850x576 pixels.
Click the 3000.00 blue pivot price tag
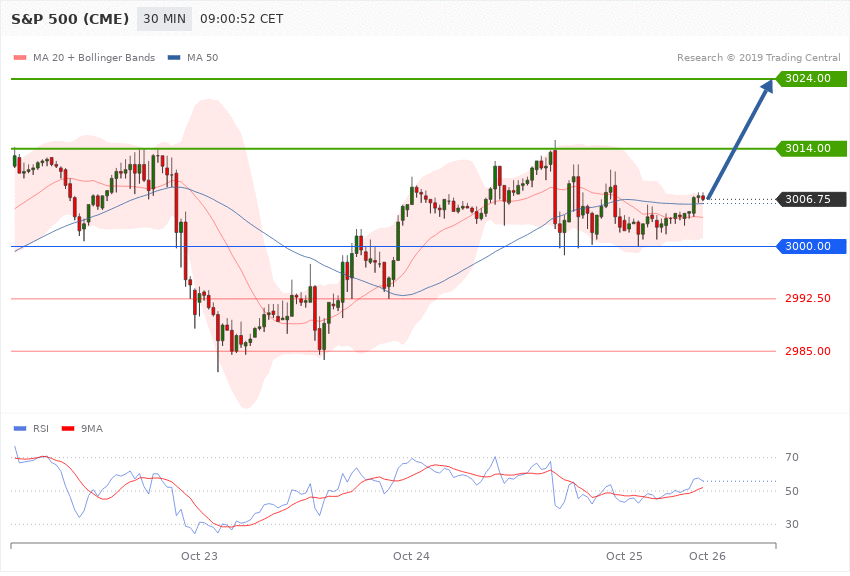[x=811, y=247]
